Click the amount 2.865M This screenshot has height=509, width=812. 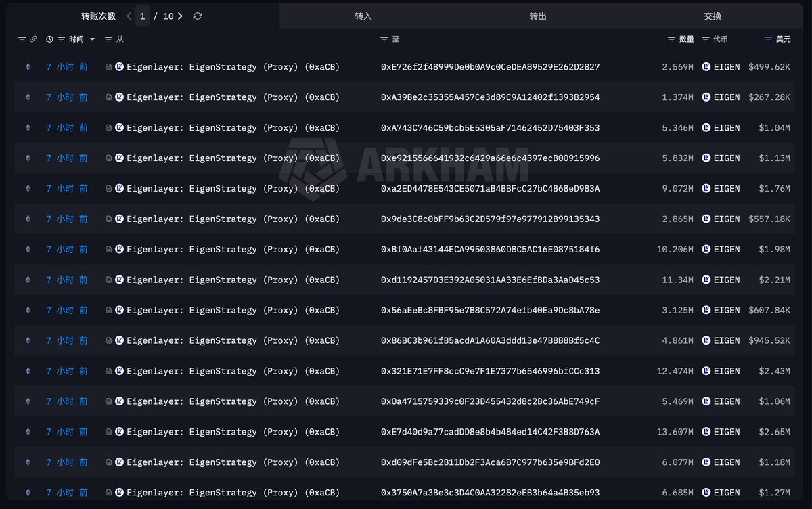point(678,219)
